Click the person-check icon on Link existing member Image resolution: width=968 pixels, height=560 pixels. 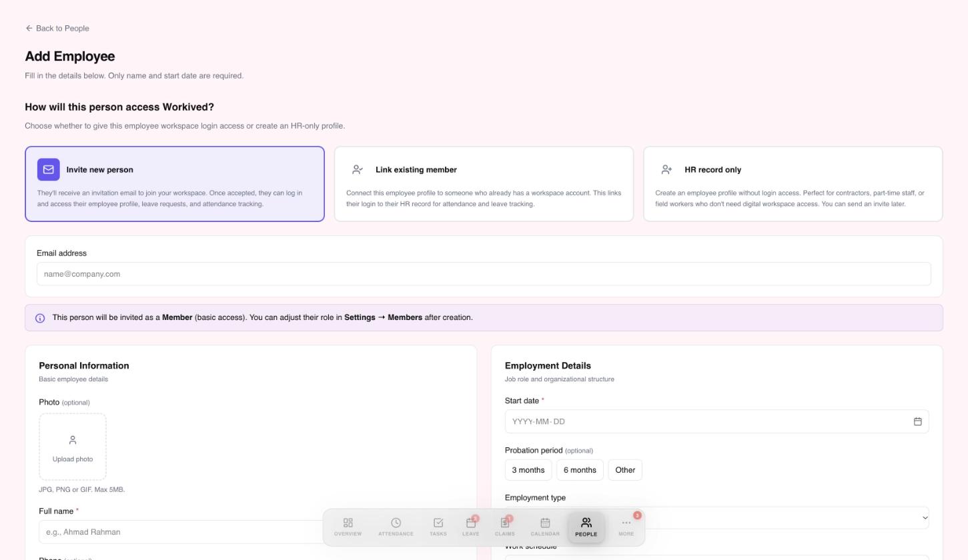358,169
